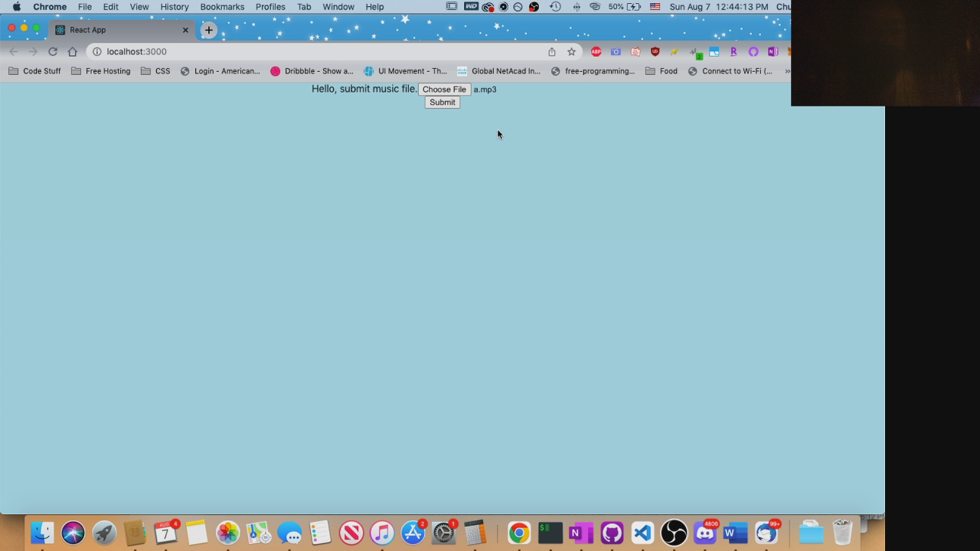Screen dimensions: 980x551
Task: Open the Food bookmarks folder
Action: tap(661, 71)
